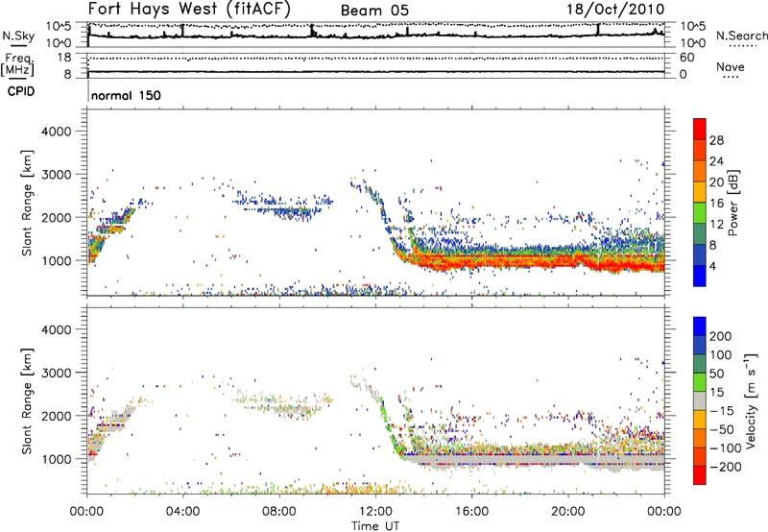The height and width of the screenshot is (532, 768).
Task: Click the Nave legend label
Action: pyautogui.click(x=730, y=66)
